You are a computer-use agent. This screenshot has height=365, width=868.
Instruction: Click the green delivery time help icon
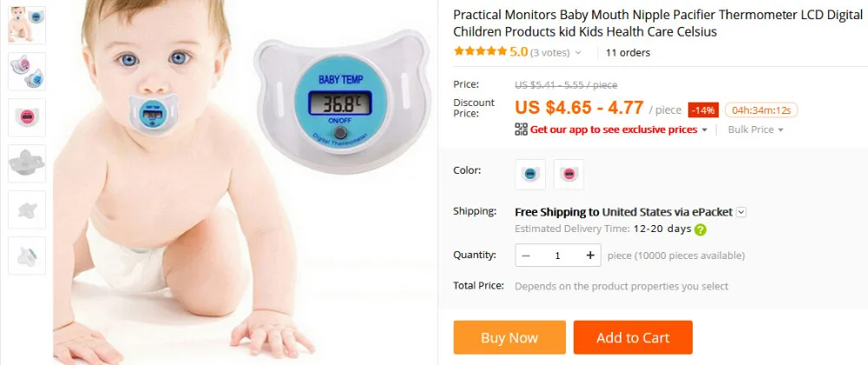click(700, 229)
